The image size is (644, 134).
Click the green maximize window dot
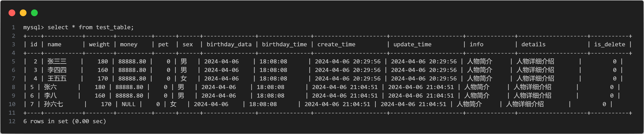35,13
